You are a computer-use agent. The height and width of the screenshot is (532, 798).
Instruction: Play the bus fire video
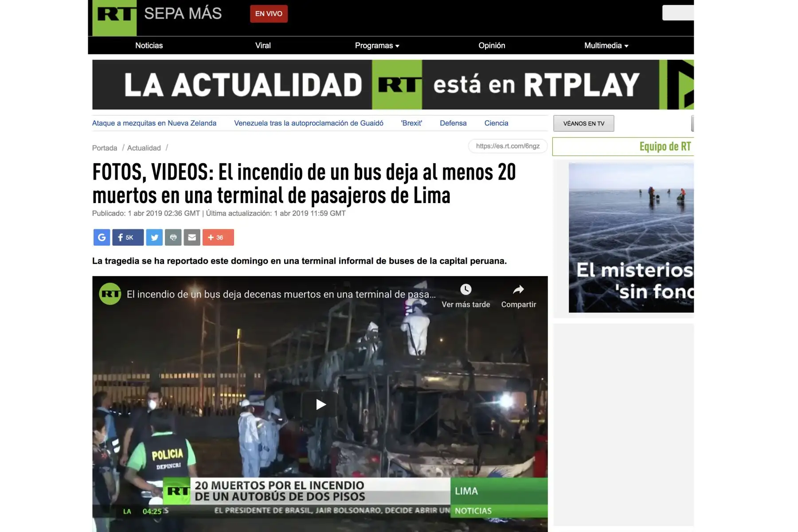(x=321, y=404)
